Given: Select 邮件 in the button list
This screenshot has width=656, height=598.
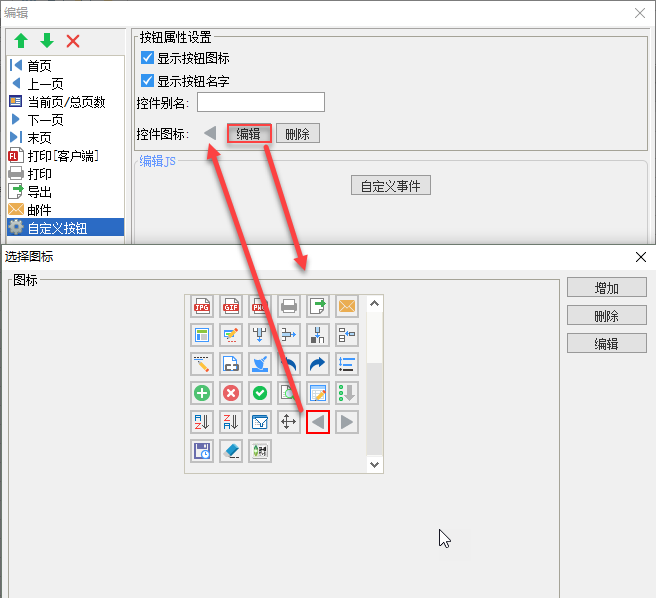Looking at the screenshot, I should 65,210.
